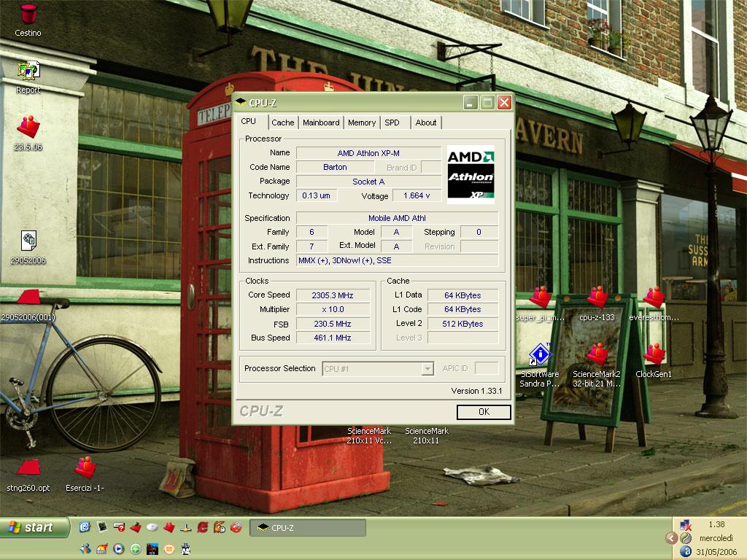Image resolution: width=747 pixels, height=560 pixels.
Task: Click the Package value 'Socket A'
Action: (368, 182)
